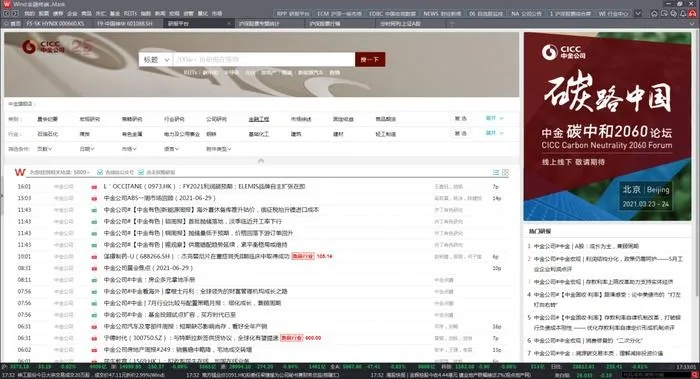The height and width of the screenshot is (379, 700).
Task: Close the 研报平台 tab
Action: point(229,24)
